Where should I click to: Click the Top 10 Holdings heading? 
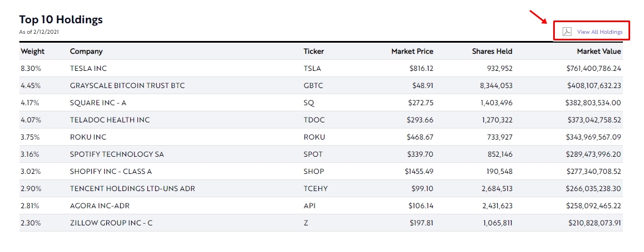[61, 19]
